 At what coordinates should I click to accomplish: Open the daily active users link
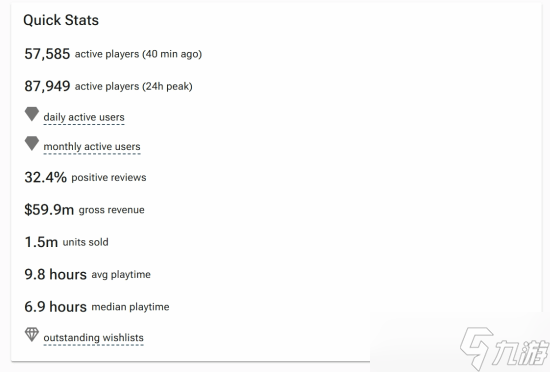[84, 117]
